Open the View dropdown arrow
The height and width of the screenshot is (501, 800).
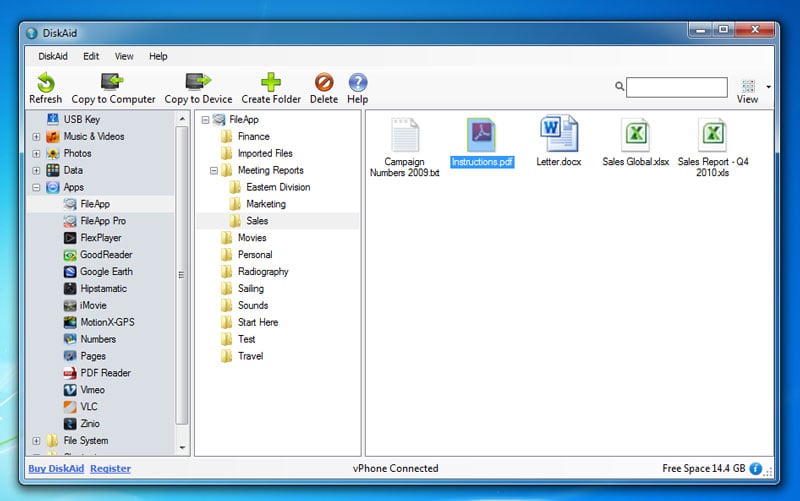pos(768,87)
